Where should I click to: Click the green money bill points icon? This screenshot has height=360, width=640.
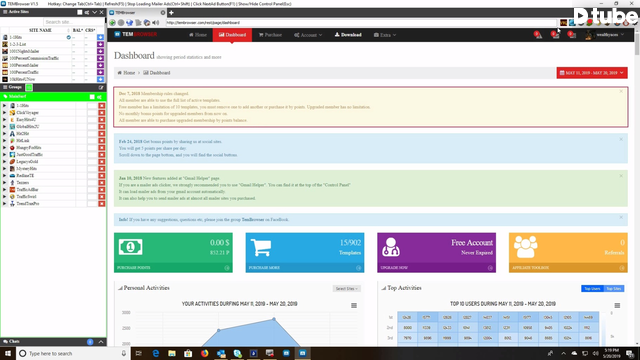click(x=131, y=247)
